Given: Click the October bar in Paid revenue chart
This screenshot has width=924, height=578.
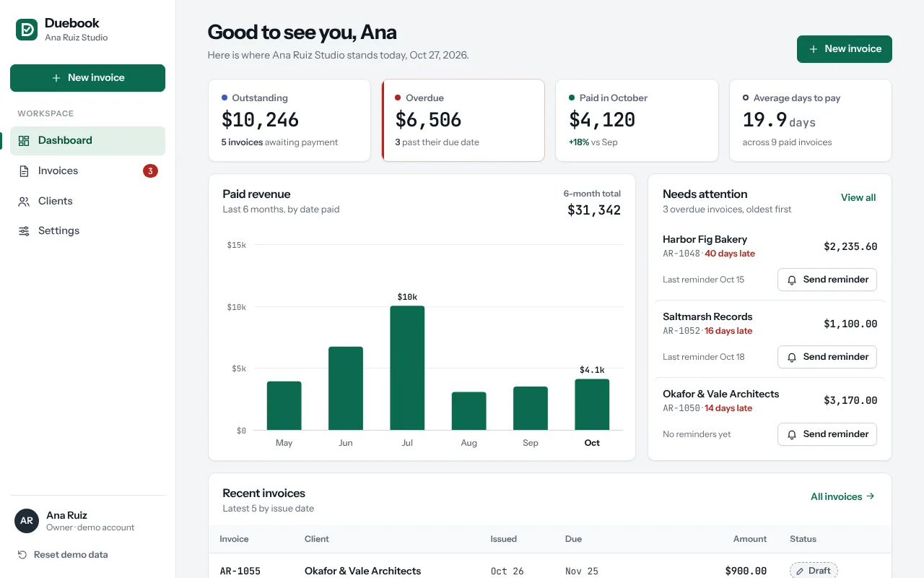Looking at the screenshot, I should [592, 405].
